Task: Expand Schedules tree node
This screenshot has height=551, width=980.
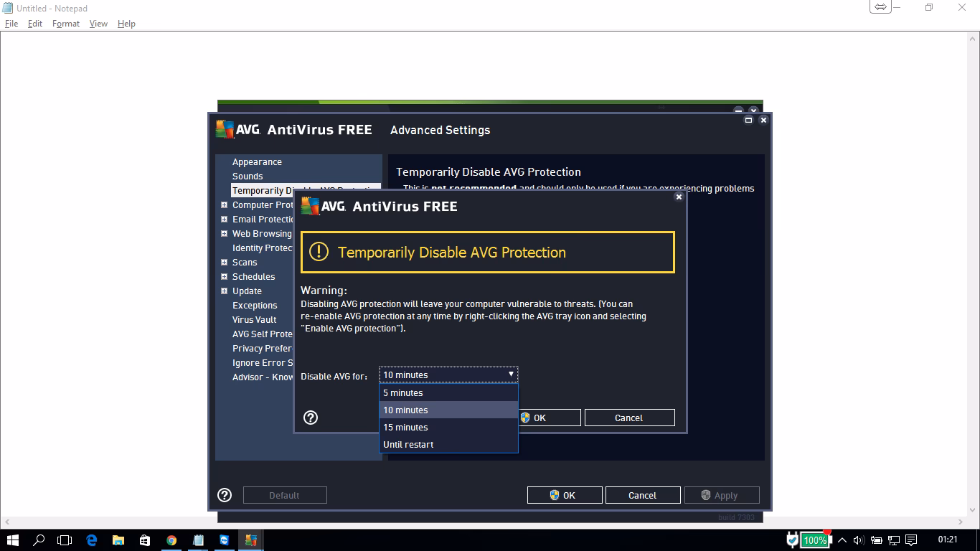Action: point(224,277)
